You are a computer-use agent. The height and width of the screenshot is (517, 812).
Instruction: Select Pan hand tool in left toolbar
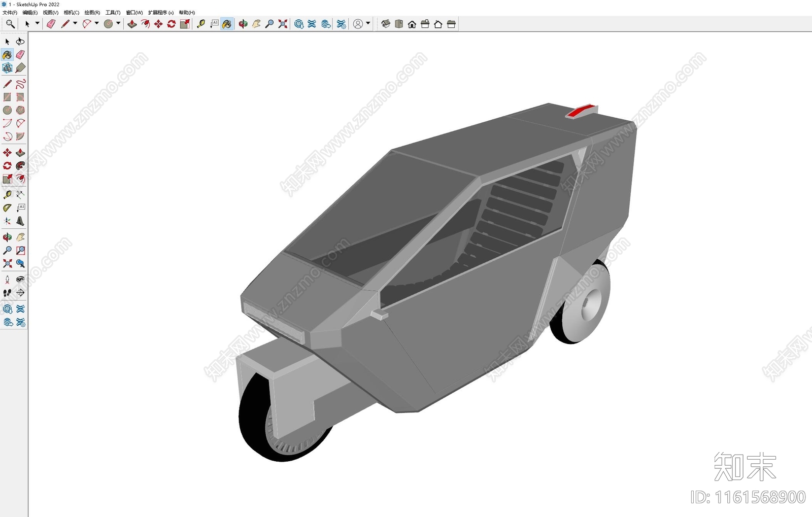tap(20, 237)
